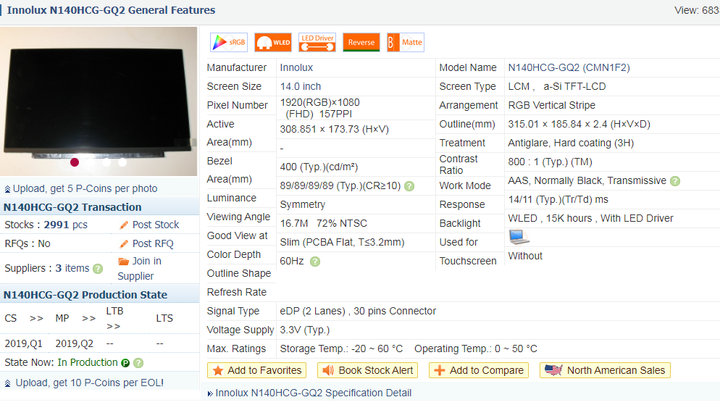Click the 14/11 (Typ.)(Tr/Td) ms response value

(x=558, y=200)
